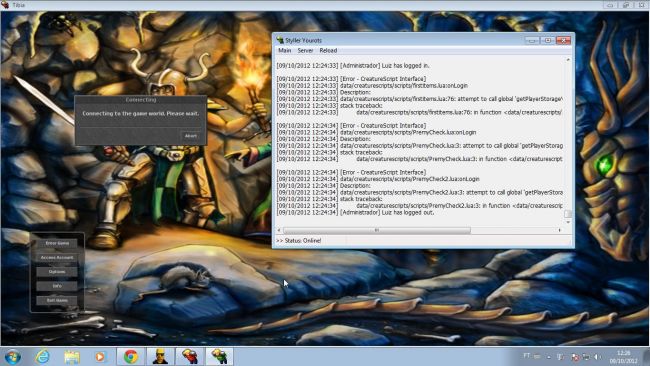This screenshot has width=650, height=366.
Task: Click the console vertical scrollbar up arrow
Action: (568, 60)
